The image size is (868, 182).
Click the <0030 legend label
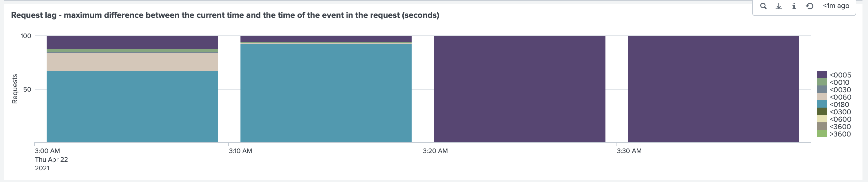coord(840,90)
